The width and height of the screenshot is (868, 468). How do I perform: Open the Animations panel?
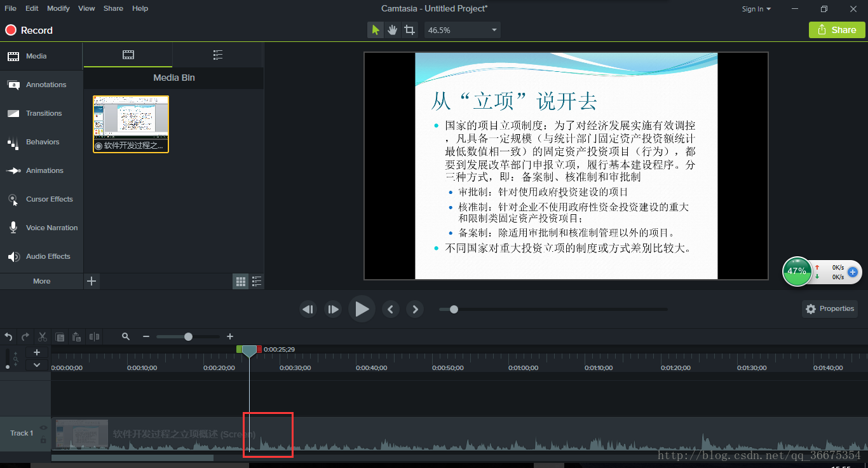click(41, 170)
